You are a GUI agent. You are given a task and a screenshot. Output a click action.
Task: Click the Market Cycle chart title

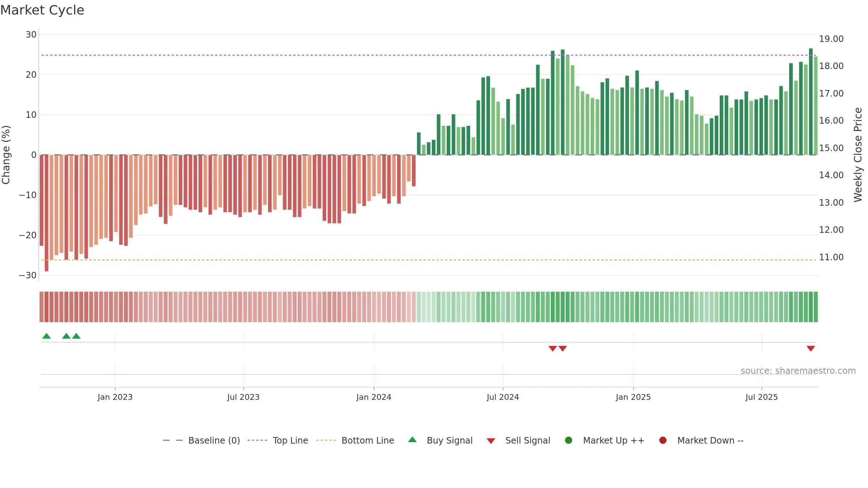pos(42,10)
